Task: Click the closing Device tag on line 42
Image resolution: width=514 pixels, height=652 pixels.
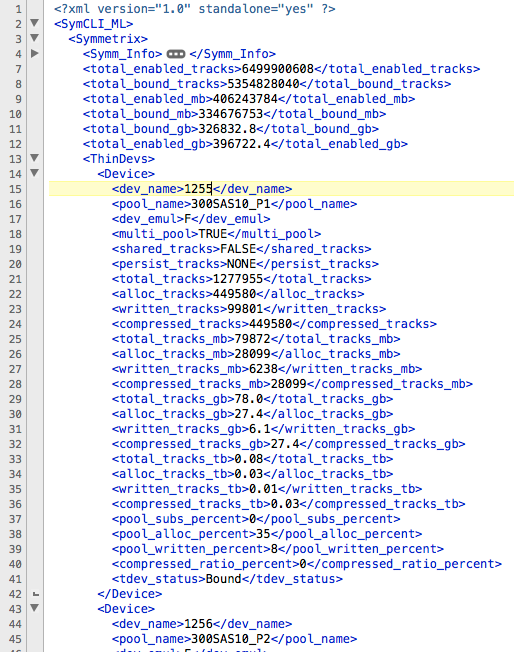Action: [129, 593]
